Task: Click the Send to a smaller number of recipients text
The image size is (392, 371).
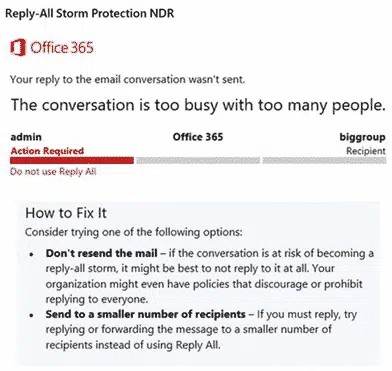Action: (x=146, y=314)
